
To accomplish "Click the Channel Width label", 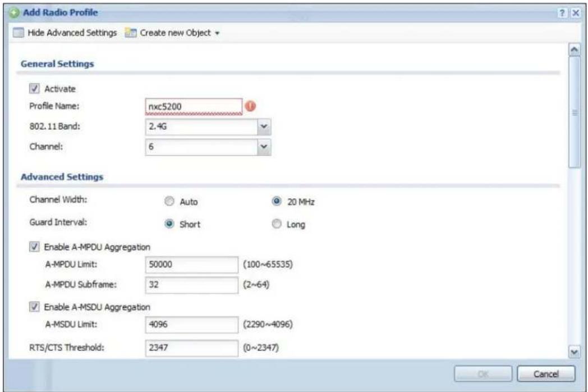I will (58, 199).
